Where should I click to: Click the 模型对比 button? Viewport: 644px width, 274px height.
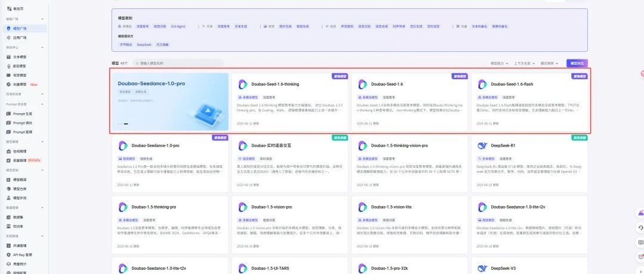[x=577, y=64]
